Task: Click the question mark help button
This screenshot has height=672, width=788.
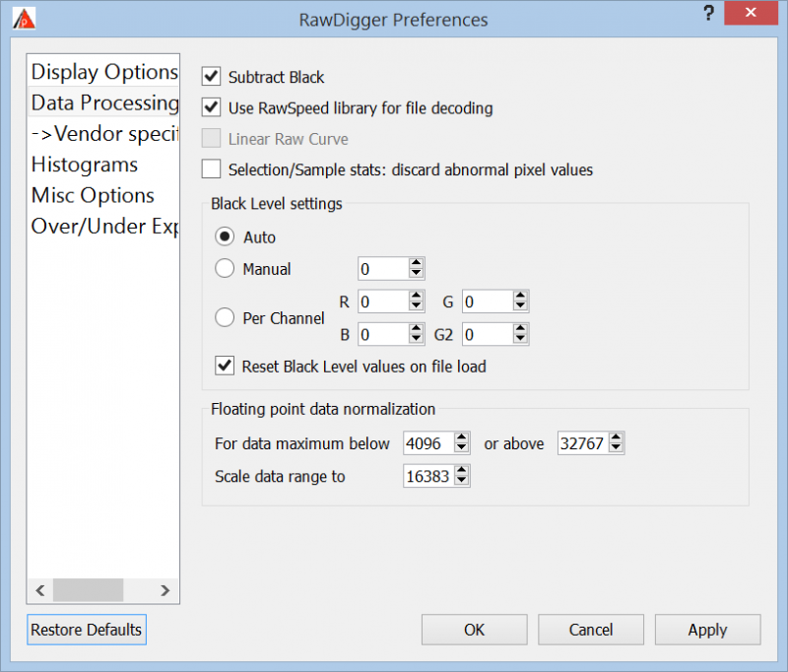Action: coord(708,14)
